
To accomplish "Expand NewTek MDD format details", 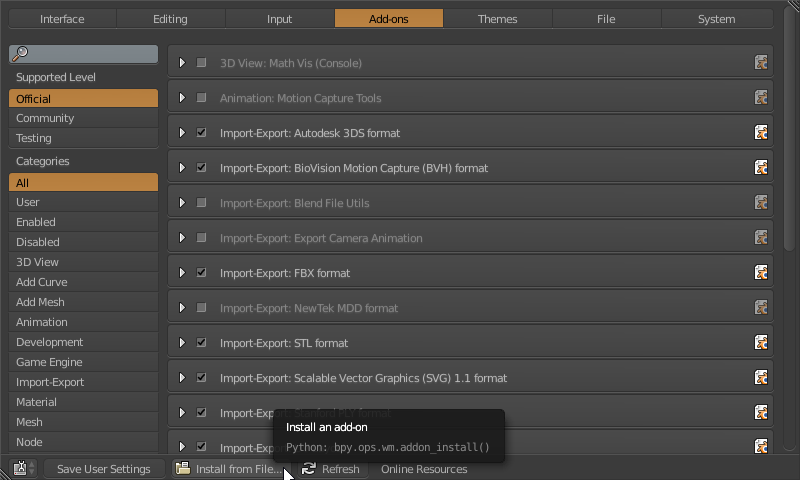I will click(182, 308).
